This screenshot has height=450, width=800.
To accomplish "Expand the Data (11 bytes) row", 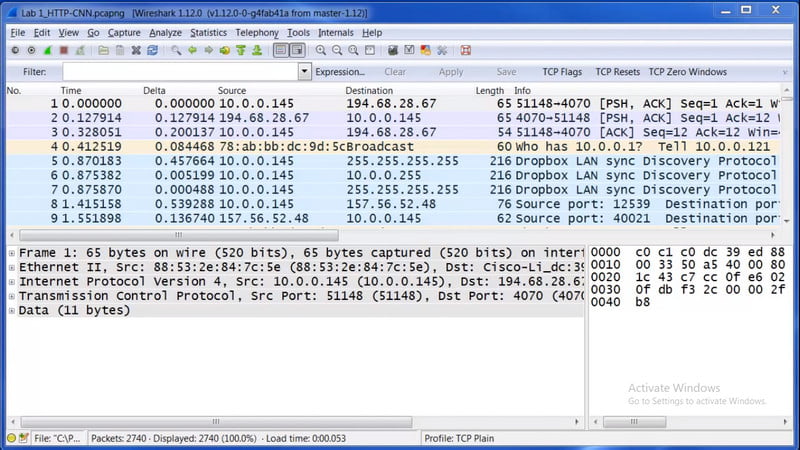I will pyautogui.click(x=12, y=310).
